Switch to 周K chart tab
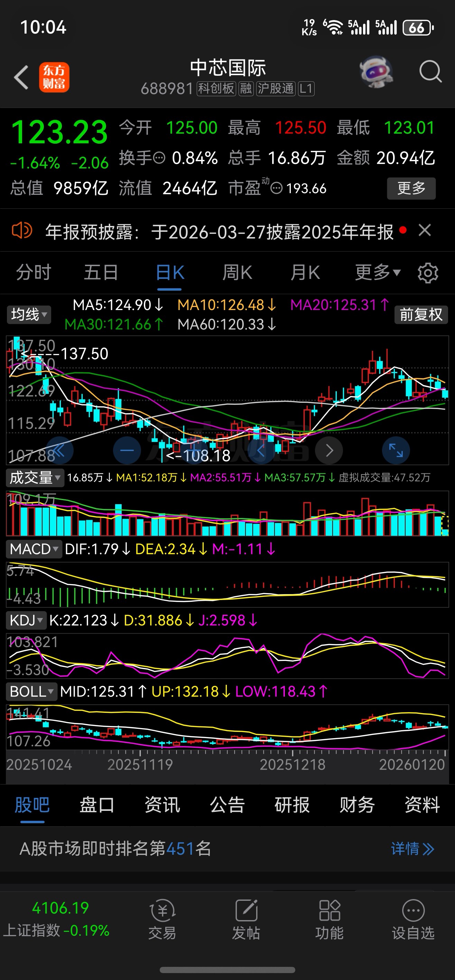This screenshot has width=455, height=980. pos(237,272)
